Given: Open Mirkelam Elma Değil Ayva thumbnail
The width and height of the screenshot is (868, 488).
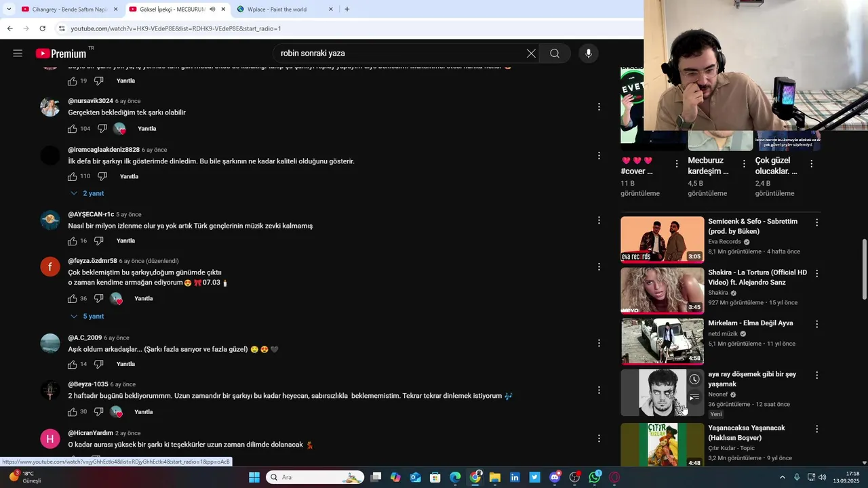Looking at the screenshot, I should coord(663,341).
